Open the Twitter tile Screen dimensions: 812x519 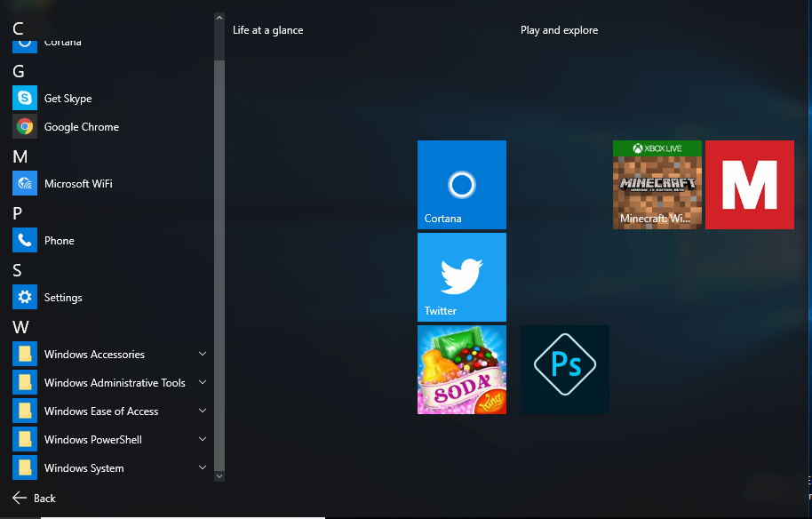[x=462, y=277]
